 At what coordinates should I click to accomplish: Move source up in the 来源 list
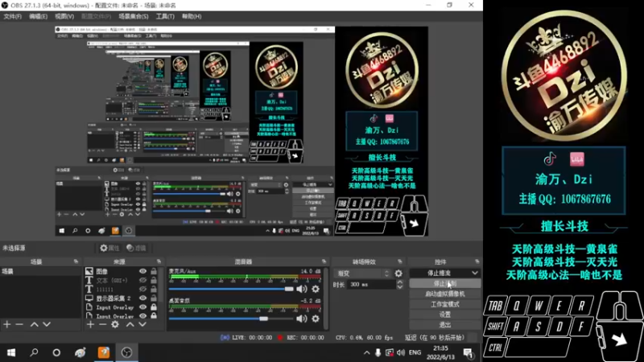130,325
